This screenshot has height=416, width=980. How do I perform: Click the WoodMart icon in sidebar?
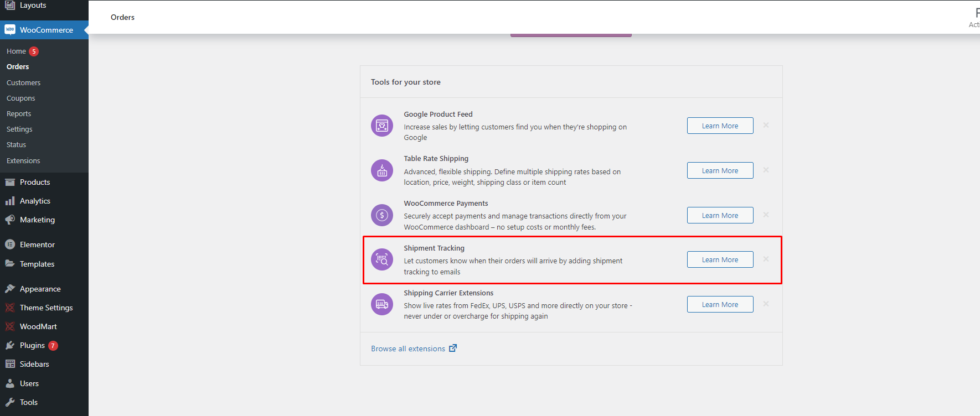pos(10,326)
